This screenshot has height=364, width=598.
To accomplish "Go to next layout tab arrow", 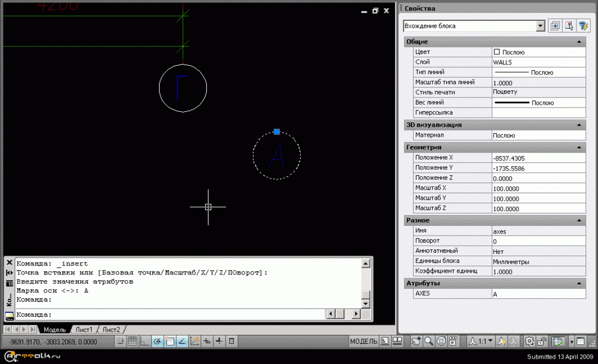I will (x=24, y=329).
